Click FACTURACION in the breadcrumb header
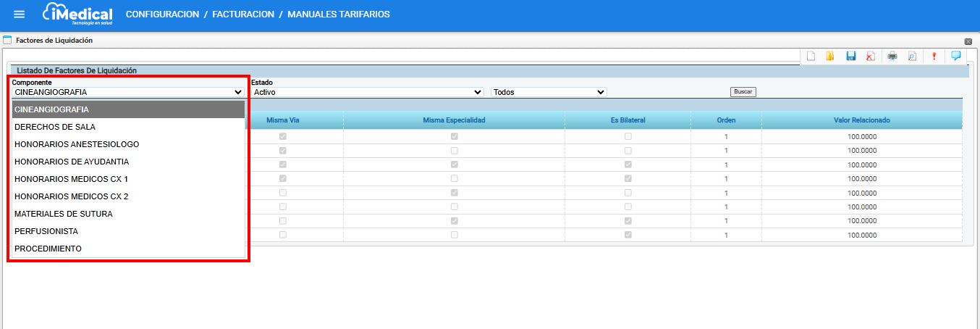Viewport: 980px width, 329px height. [x=242, y=14]
